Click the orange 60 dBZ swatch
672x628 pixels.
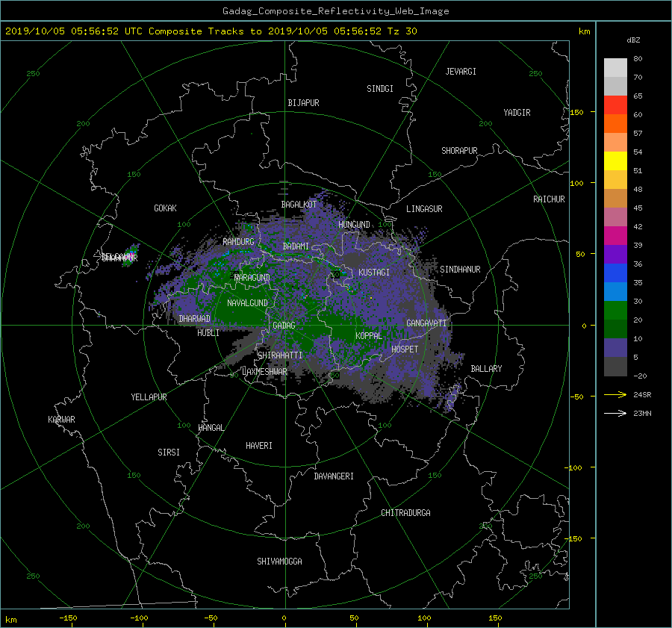tap(615, 123)
